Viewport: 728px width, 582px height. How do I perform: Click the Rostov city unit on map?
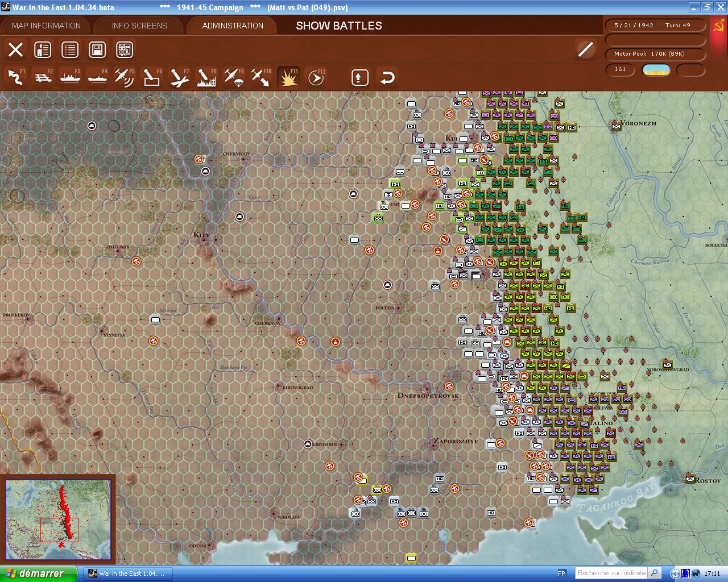(690, 479)
